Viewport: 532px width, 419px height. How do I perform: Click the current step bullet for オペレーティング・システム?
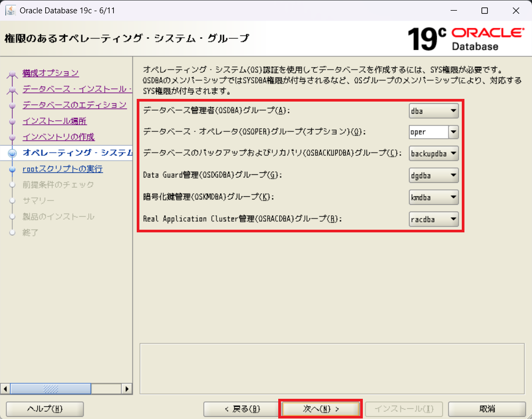[x=13, y=153]
